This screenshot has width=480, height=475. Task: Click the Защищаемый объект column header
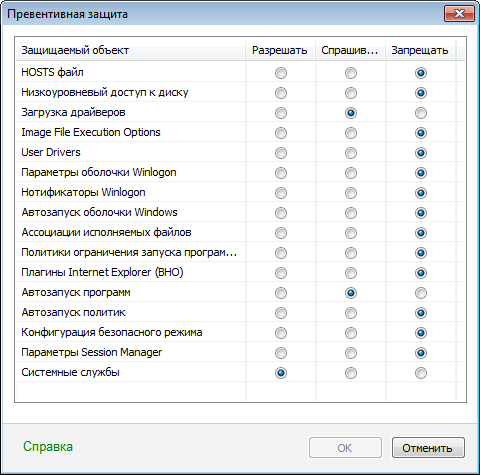(131, 50)
